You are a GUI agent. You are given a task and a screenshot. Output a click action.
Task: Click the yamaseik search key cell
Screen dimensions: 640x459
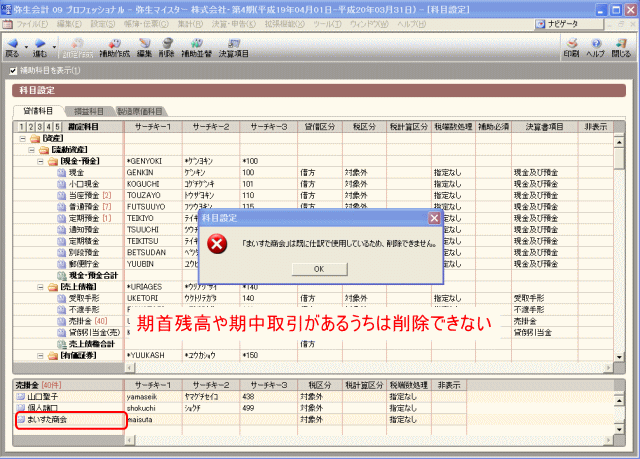click(153, 397)
